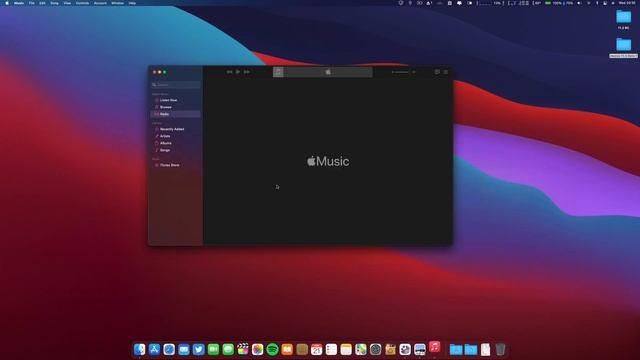Open the File menu
The height and width of the screenshot is (360, 640).
31,3
